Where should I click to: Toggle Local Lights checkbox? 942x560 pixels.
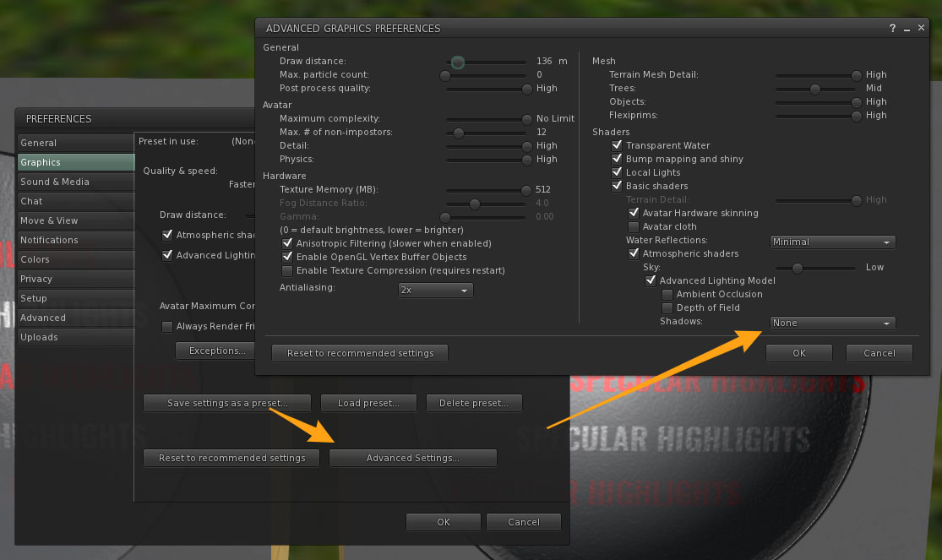click(x=617, y=172)
